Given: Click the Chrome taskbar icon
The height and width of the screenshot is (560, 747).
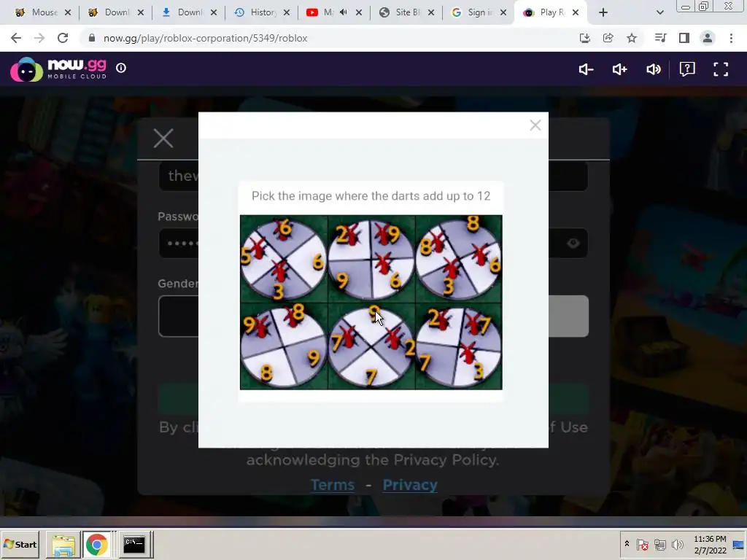Looking at the screenshot, I should [97, 544].
